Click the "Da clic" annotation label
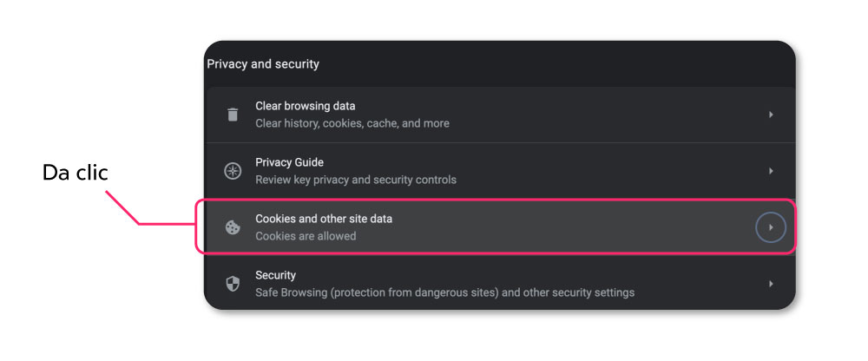Viewport: 868px width, 361px height. click(x=76, y=174)
